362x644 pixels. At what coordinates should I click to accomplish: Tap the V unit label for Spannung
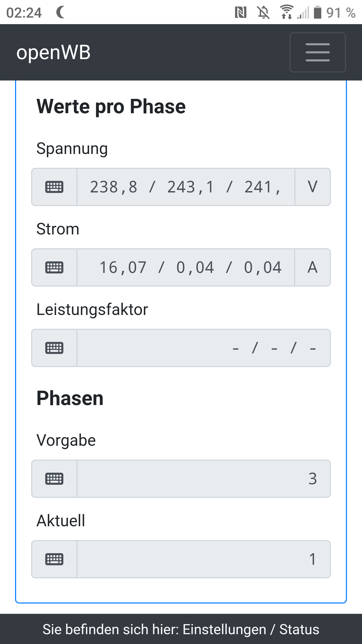pos(312,187)
